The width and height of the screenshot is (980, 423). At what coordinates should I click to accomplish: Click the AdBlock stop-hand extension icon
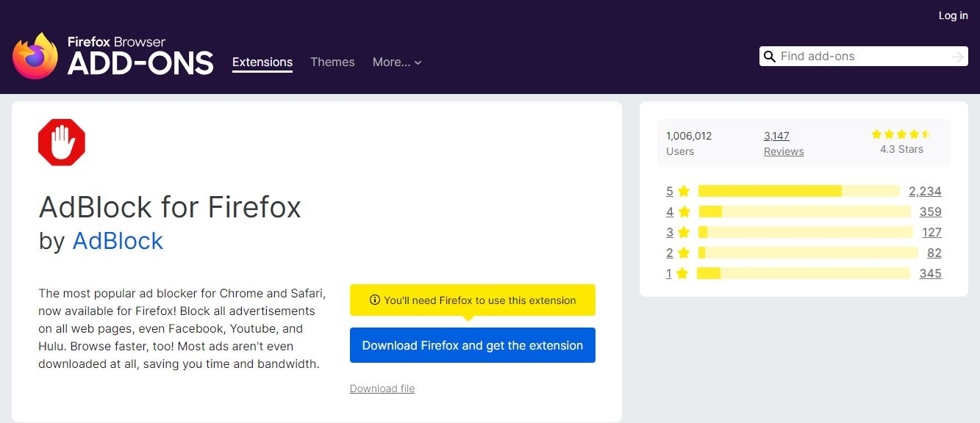tap(62, 142)
